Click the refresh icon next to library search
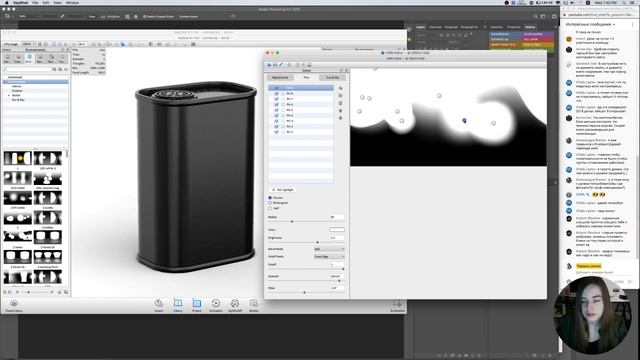640x360 pixels. coord(66,69)
